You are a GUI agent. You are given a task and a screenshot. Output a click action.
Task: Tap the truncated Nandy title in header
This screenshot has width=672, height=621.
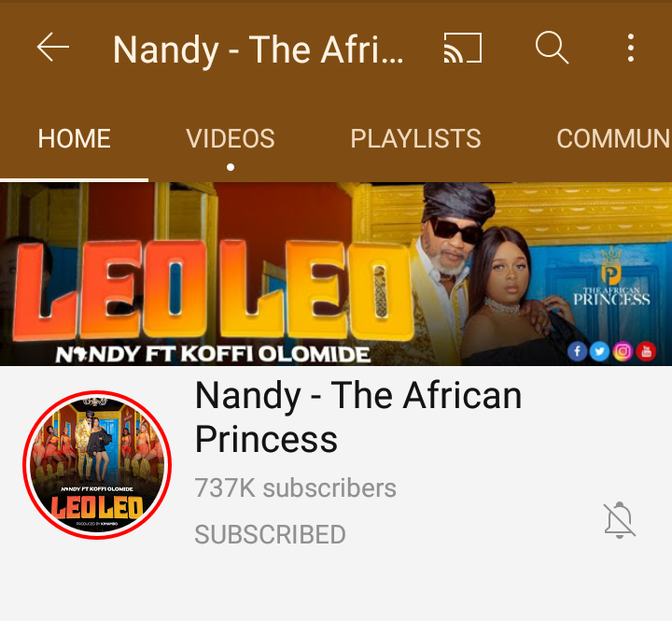(258, 49)
